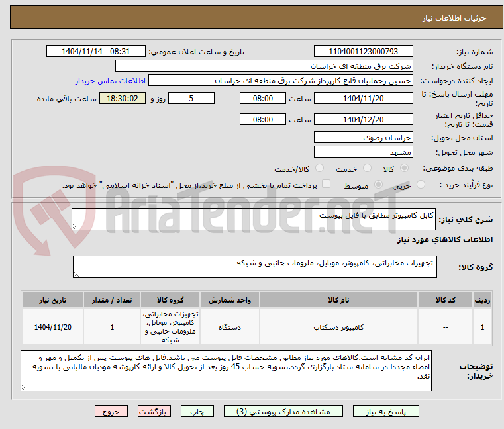This screenshot has width=504, height=429.
Task: Select the خدمت radio button
Action: 367,168
